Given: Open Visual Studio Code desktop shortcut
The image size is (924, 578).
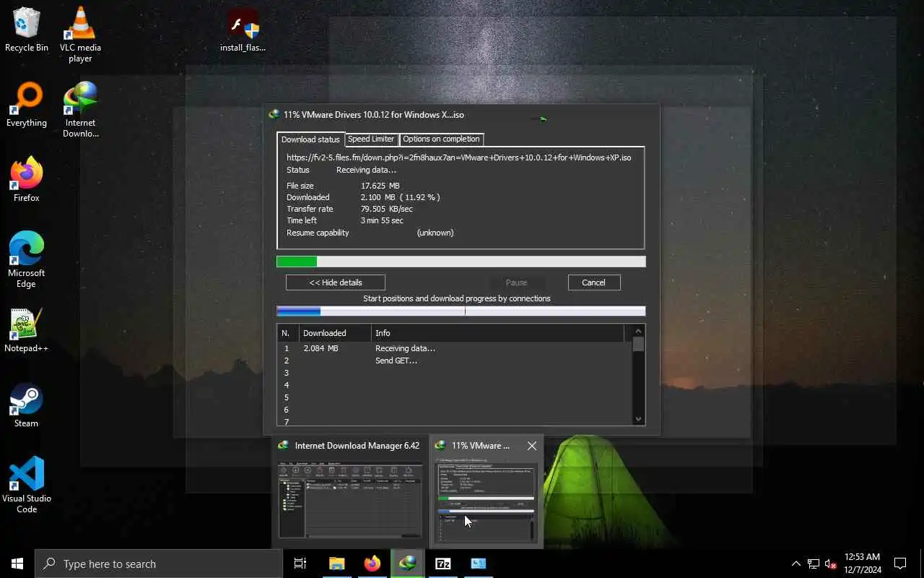Looking at the screenshot, I should tap(27, 485).
